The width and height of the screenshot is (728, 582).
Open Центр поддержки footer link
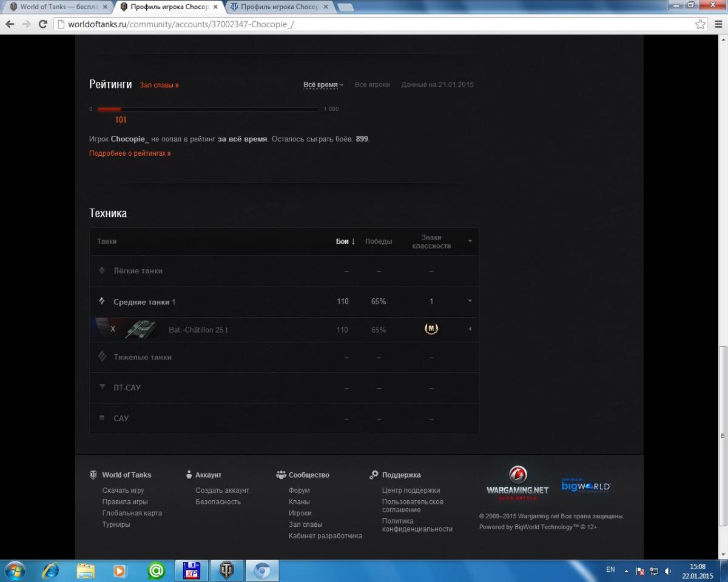click(411, 490)
